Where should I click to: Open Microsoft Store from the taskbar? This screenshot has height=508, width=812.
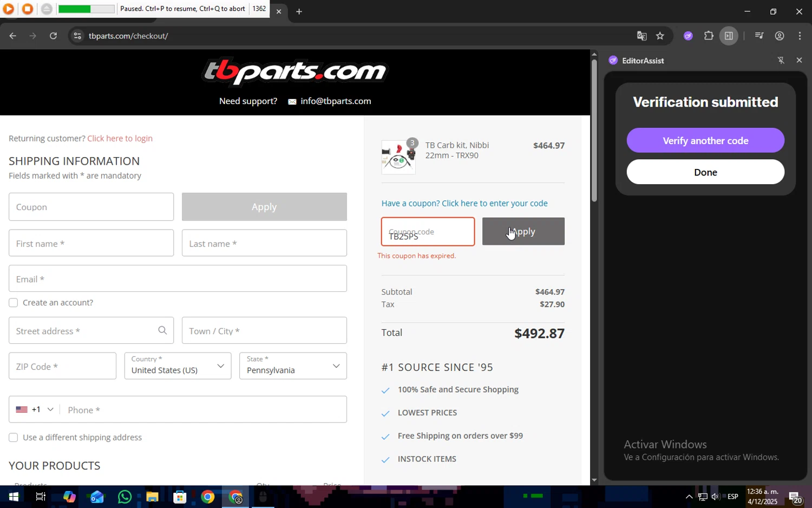(x=180, y=497)
